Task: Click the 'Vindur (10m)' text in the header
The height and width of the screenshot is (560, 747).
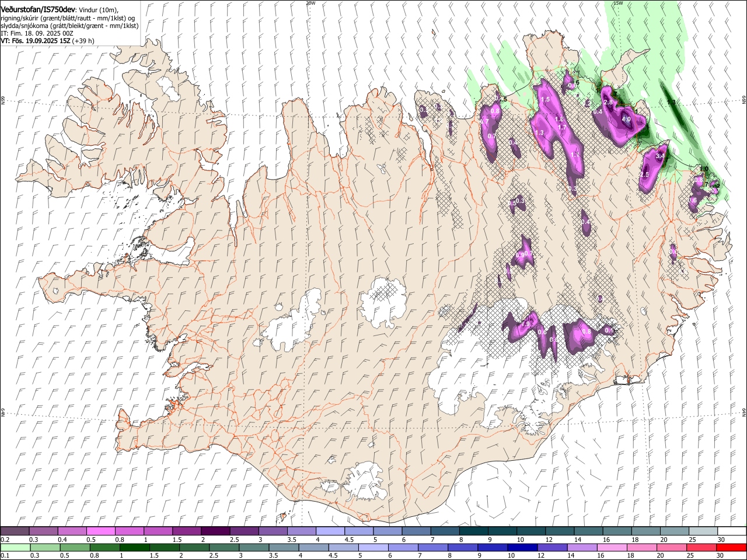Action: click(x=98, y=10)
